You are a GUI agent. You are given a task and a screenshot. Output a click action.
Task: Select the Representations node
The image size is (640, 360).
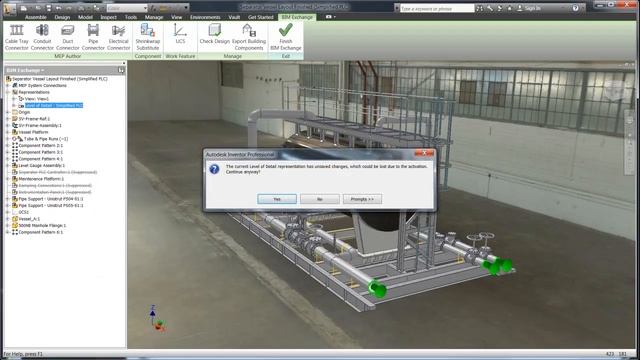pyautogui.click(x=33, y=92)
